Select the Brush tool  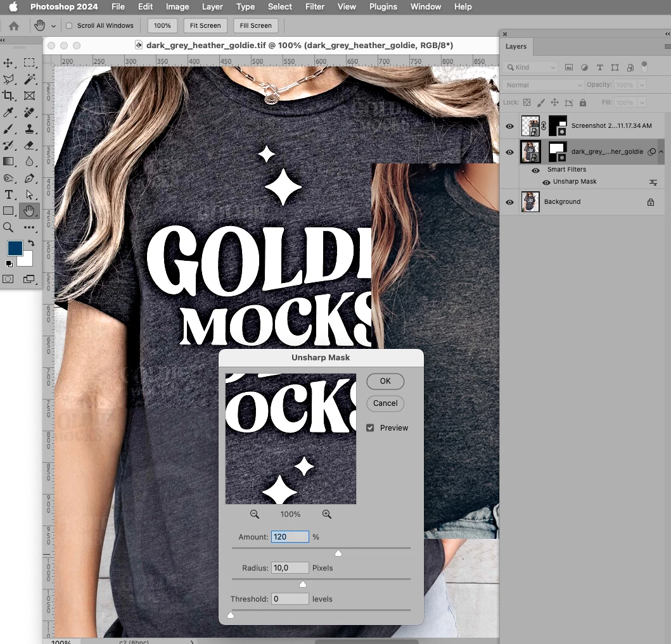click(x=8, y=129)
